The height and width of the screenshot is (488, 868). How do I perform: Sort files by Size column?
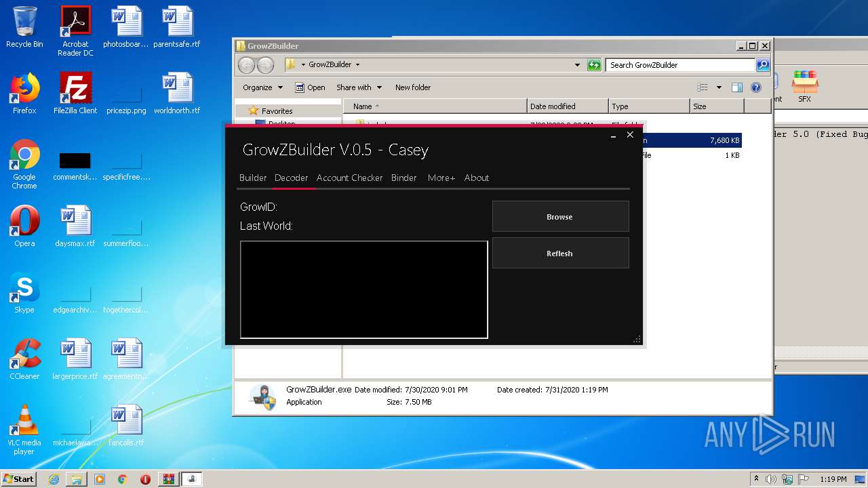[717, 106]
